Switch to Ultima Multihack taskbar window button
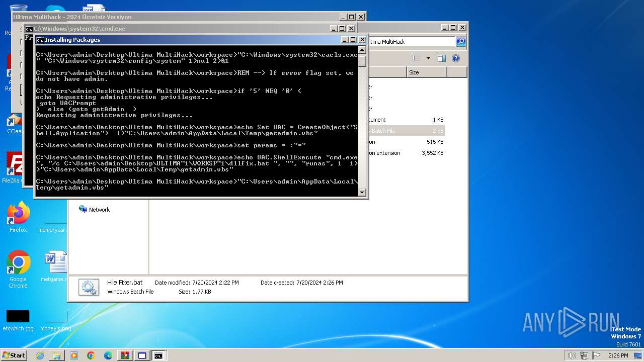Viewport: 644px width, 362px height. [x=142, y=355]
